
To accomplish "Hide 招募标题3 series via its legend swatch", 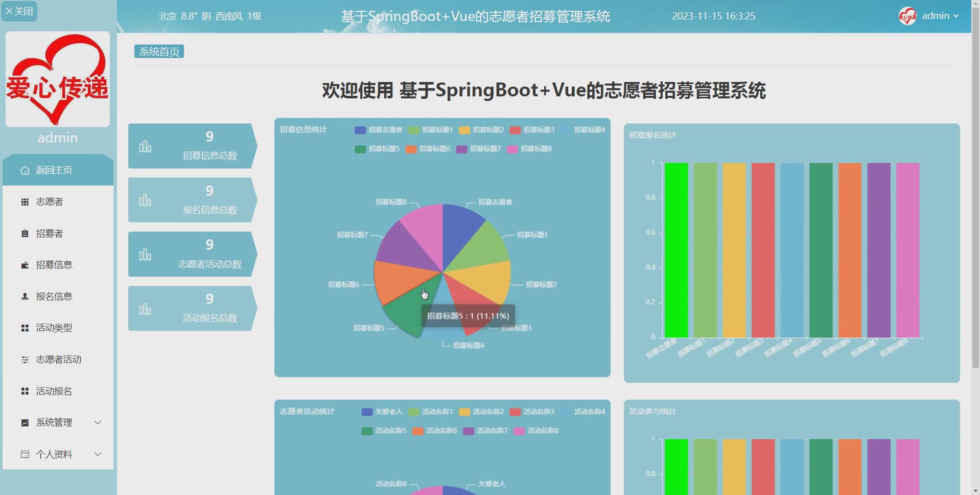I will [x=516, y=130].
